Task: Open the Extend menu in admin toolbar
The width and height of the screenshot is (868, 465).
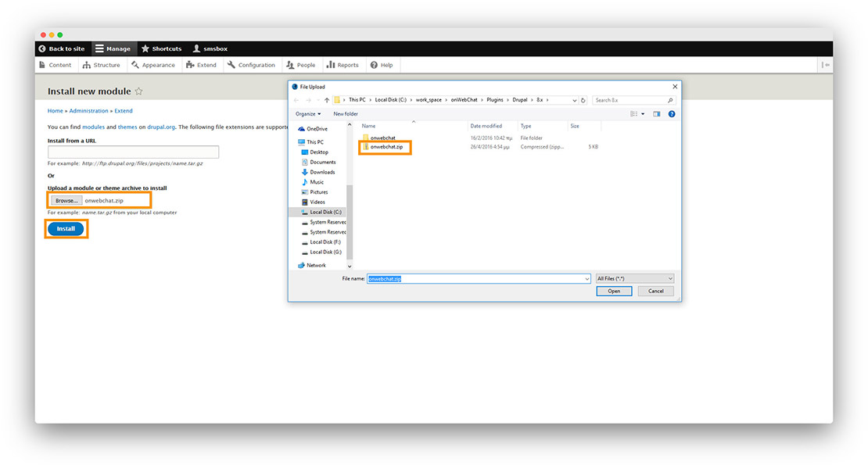Action: click(201, 65)
